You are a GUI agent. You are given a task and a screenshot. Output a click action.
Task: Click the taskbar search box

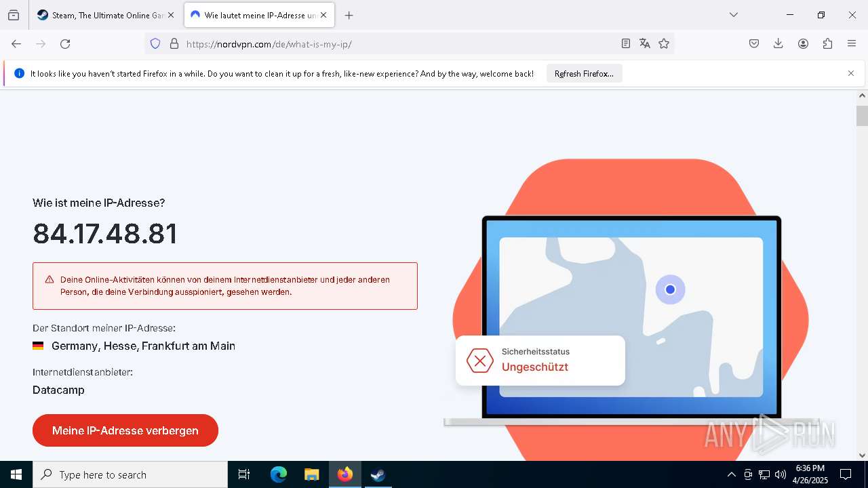pos(130,474)
